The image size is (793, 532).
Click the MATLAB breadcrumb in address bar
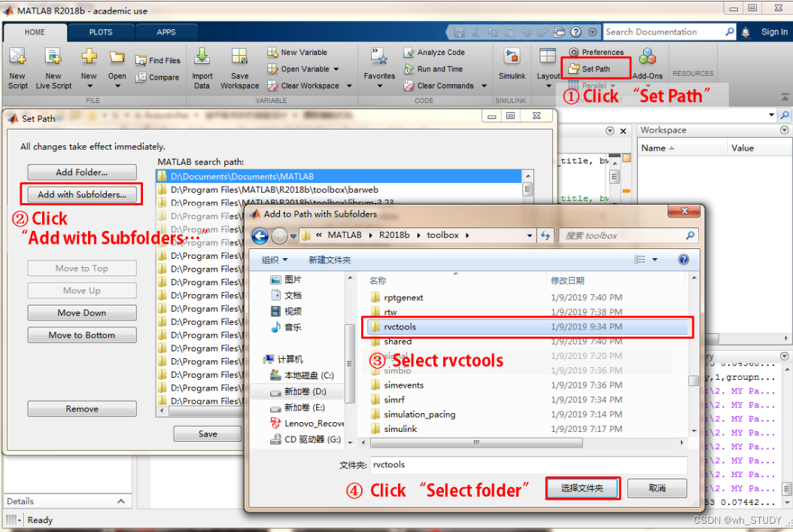[345, 236]
